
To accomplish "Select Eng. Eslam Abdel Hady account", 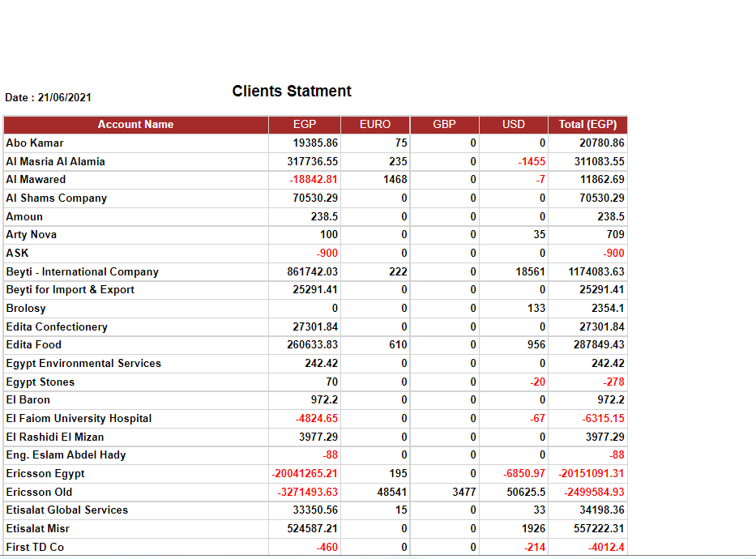I will pyautogui.click(x=66, y=455).
